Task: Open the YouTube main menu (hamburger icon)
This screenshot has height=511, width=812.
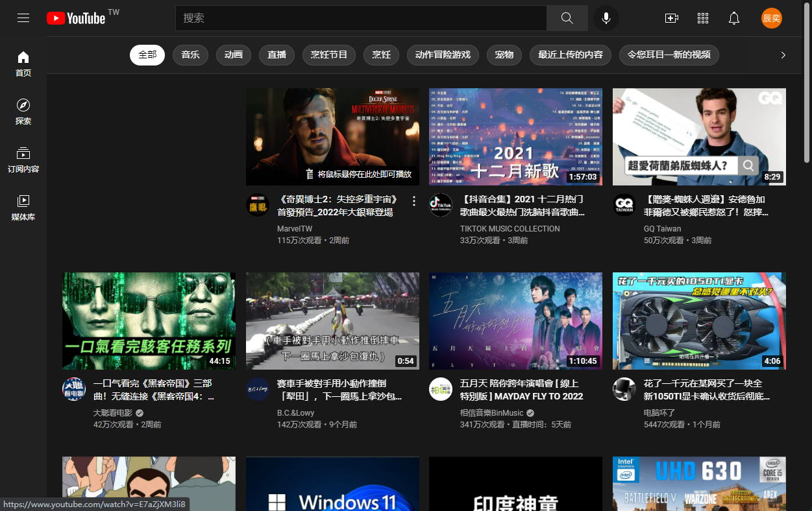Action: click(x=23, y=18)
